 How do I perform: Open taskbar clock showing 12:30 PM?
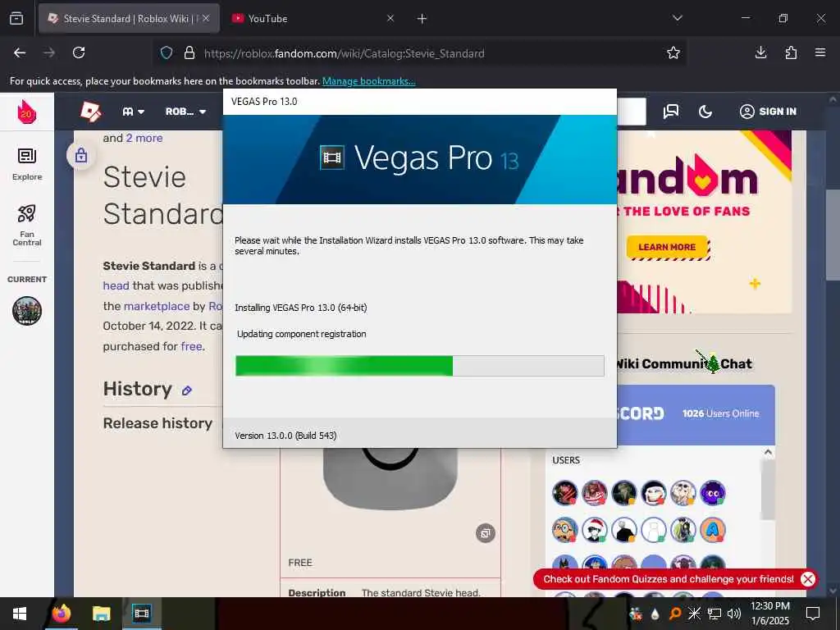point(769,614)
